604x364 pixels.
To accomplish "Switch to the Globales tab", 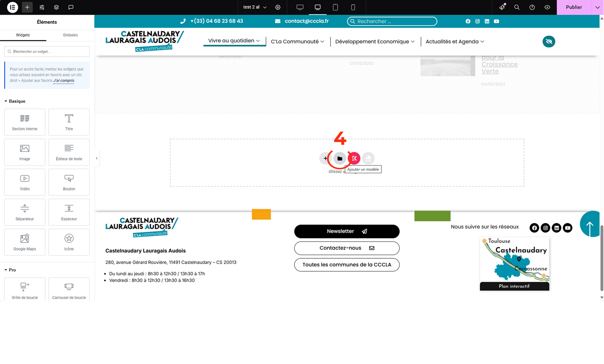I will 70,35.
